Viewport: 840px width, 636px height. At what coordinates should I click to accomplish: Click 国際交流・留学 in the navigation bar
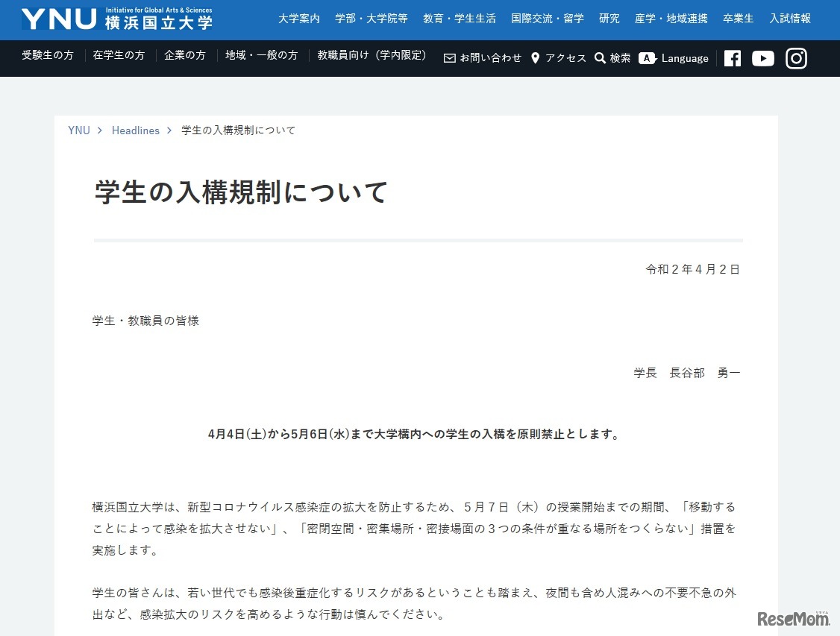(548, 19)
